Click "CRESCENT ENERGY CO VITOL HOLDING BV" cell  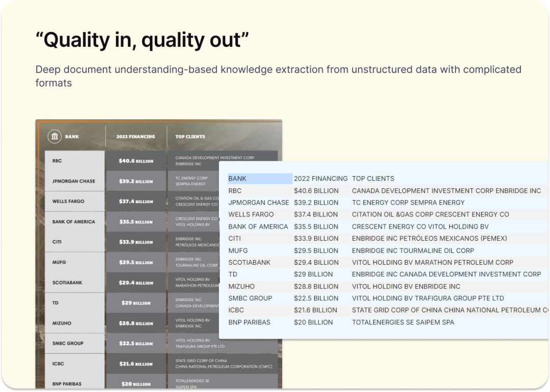(420, 227)
